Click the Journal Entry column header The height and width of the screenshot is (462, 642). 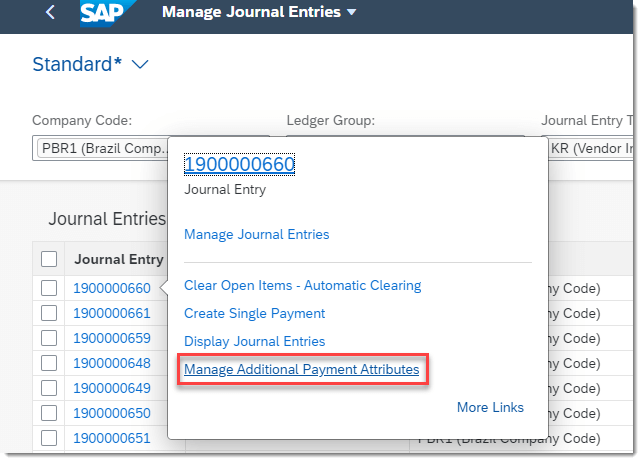tap(119, 259)
